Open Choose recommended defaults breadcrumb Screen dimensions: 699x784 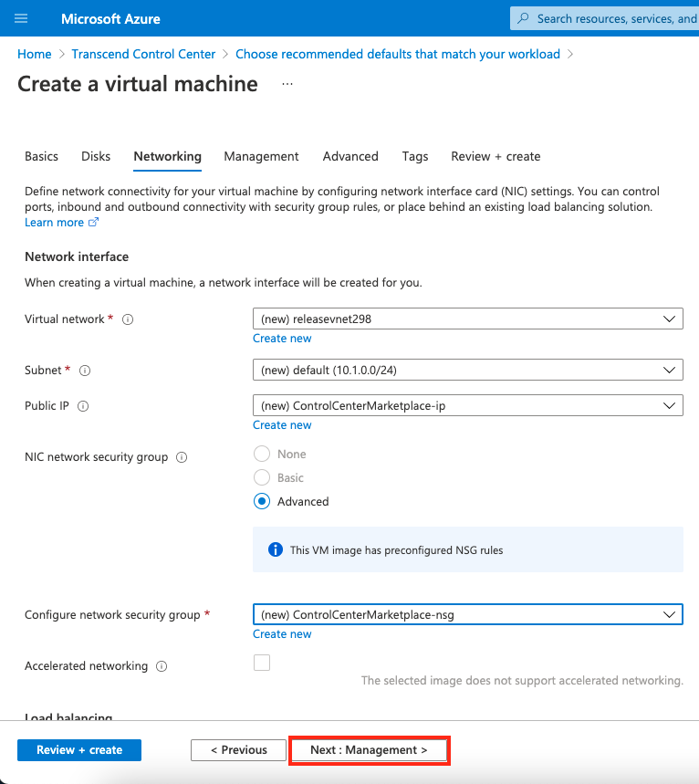pyautogui.click(x=398, y=54)
